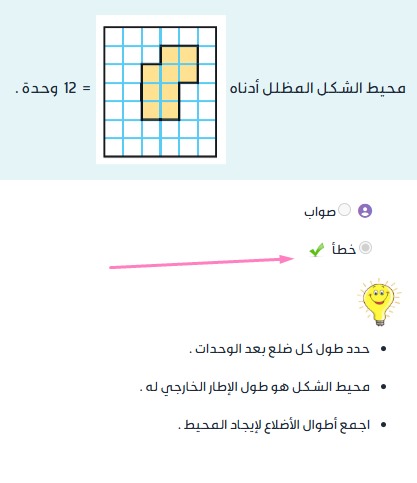Viewport: 417px width, 483px height.
Task: Select the صواب radio button
Action: click(x=344, y=210)
